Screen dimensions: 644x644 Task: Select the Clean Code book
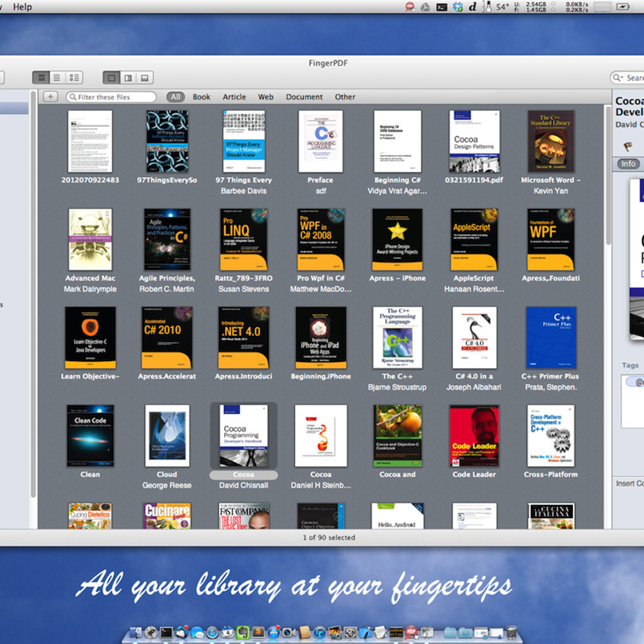pos(90,435)
